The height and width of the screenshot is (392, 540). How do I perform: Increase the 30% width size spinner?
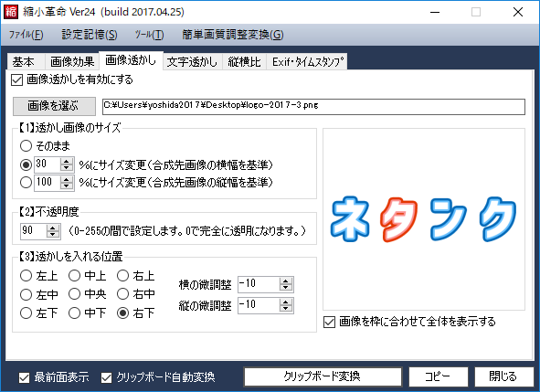(x=67, y=161)
